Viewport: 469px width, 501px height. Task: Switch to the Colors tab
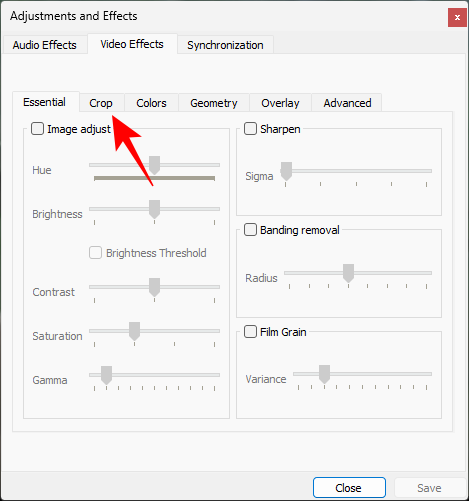click(x=151, y=103)
